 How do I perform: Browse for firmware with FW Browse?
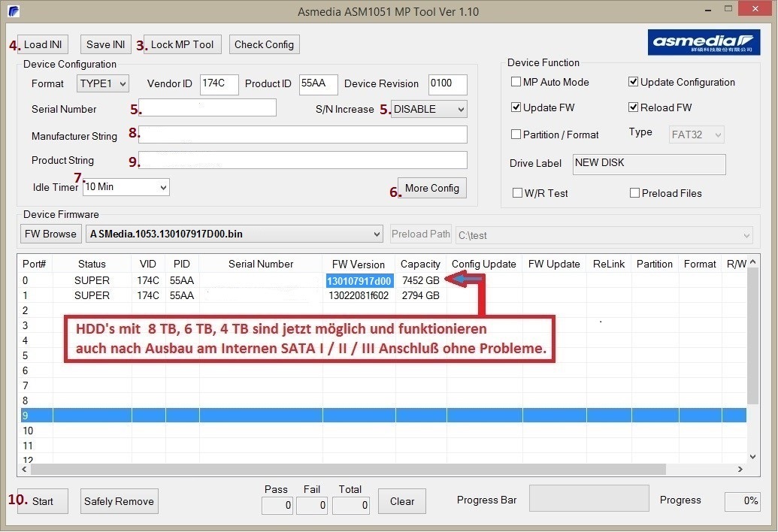(50, 234)
